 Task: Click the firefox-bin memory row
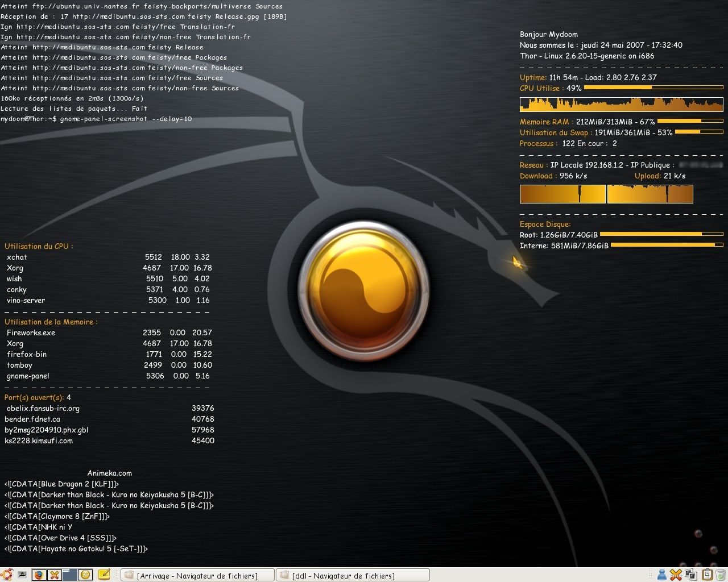pyautogui.click(x=109, y=354)
